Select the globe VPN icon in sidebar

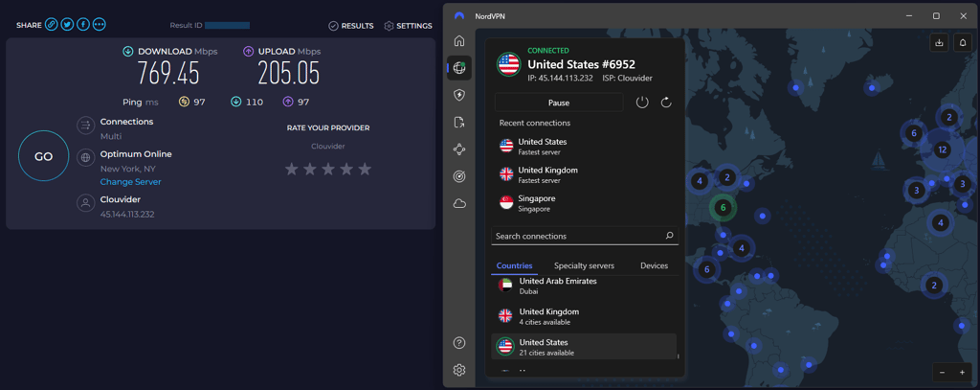pyautogui.click(x=459, y=68)
